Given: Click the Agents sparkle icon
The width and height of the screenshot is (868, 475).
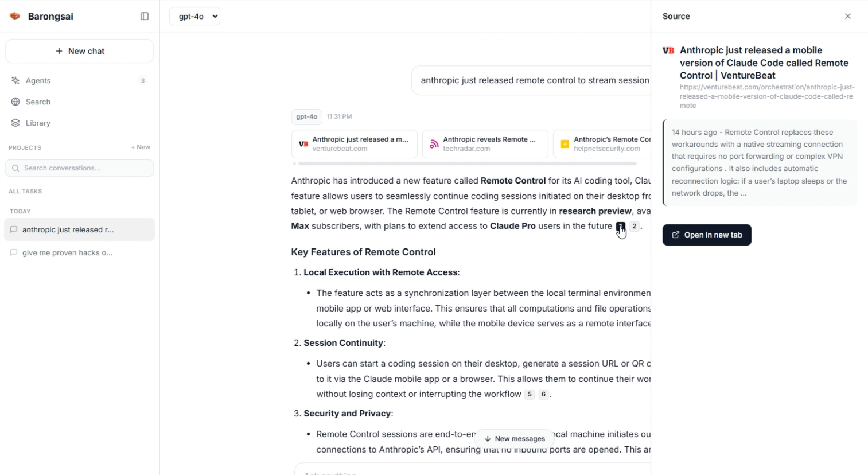Looking at the screenshot, I should [x=15, y=80].
